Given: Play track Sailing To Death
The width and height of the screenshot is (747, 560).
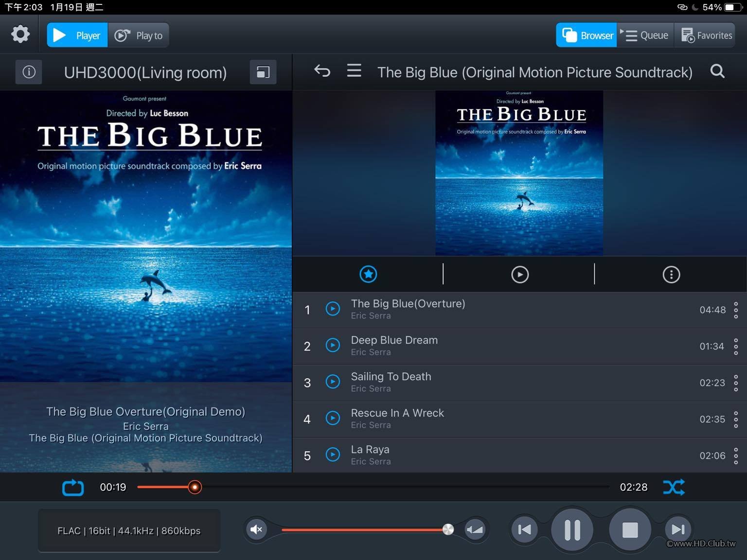Looking at the screenshot, I should click(333, 382).
